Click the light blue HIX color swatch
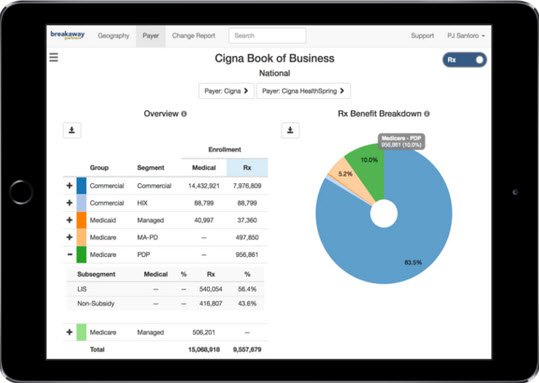539x383 pixels. [81, 203]
